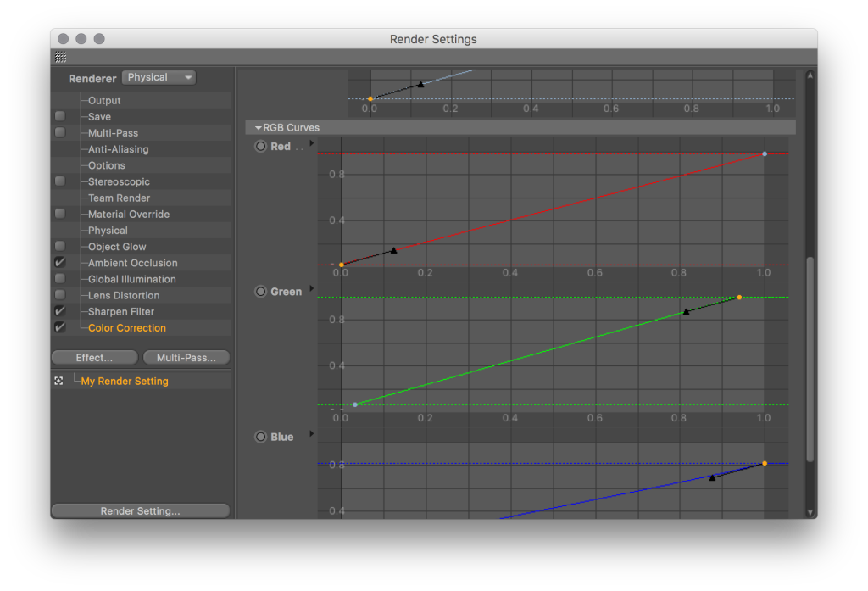Image resolution: width=868 pixels, height=591 pixels.
Task: Select Team Render entry
Action: [119, 198]
